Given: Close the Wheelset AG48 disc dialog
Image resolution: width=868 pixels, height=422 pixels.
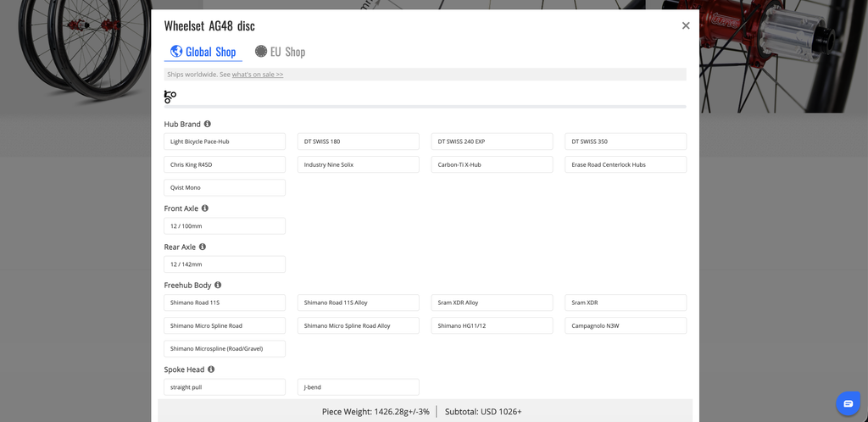Looking at the screenshot, I should pos(686,25).
